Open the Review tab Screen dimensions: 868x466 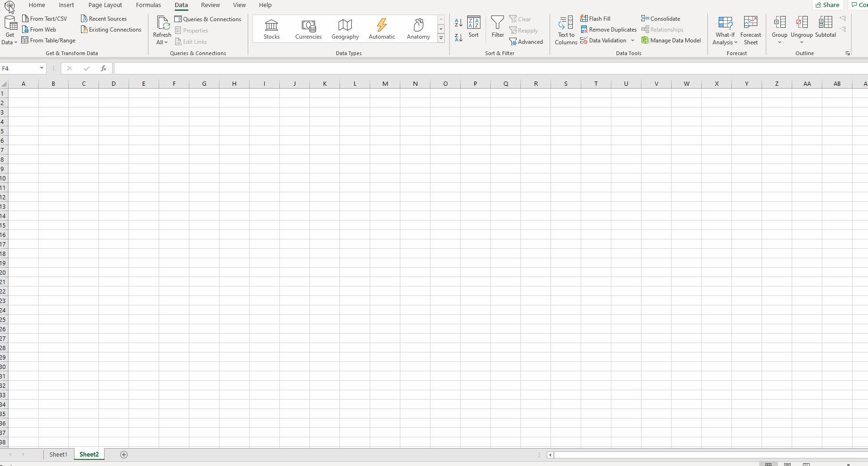[211, 5]
